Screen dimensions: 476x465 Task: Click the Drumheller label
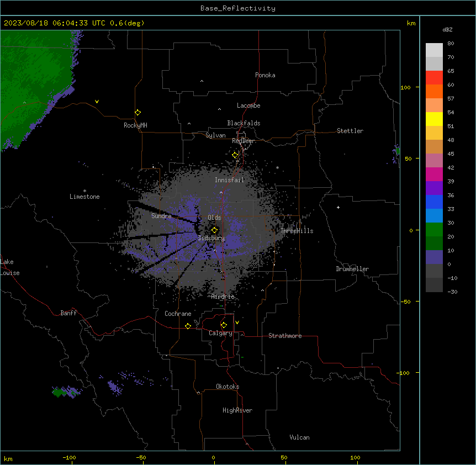[352, 269]
